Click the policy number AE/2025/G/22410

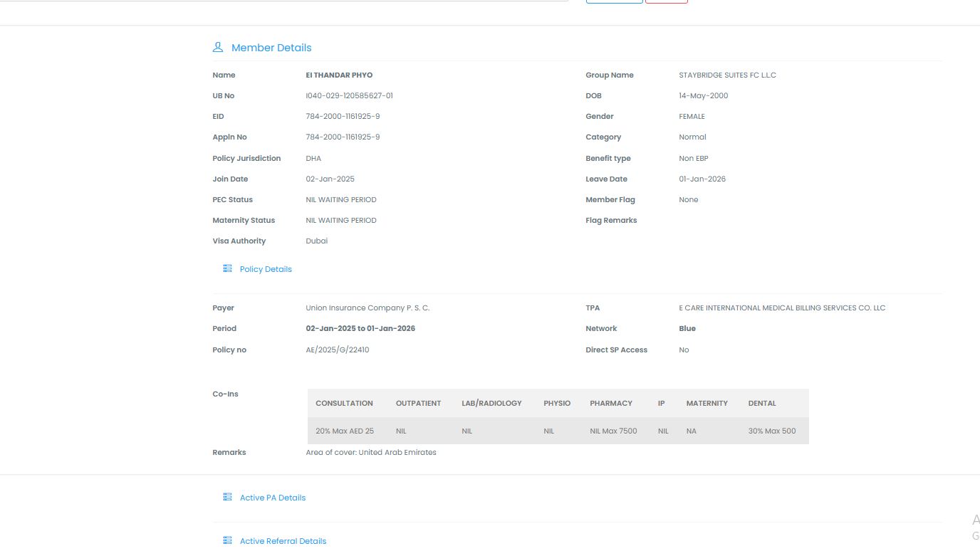pyautogui.click(x=338, y=350)
